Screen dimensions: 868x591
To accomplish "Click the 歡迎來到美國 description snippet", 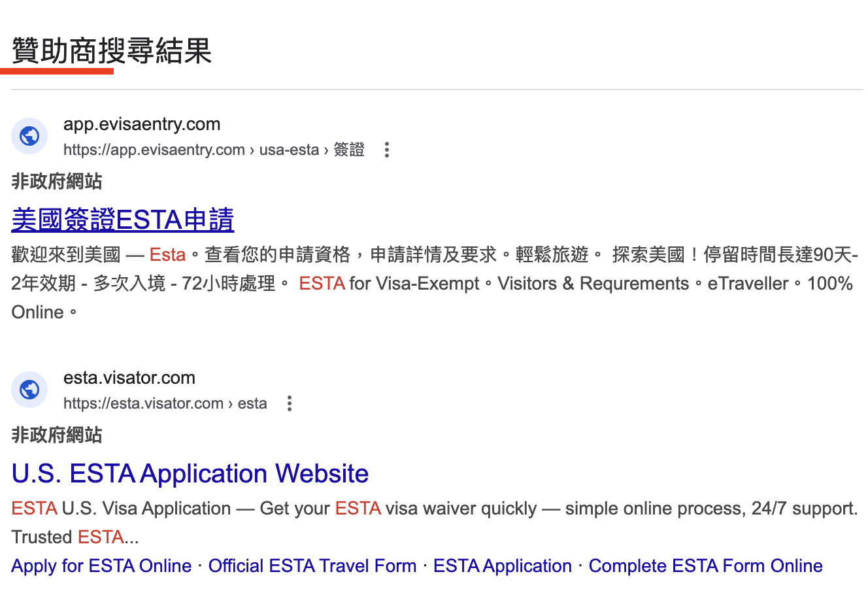I will click(435, 283).
